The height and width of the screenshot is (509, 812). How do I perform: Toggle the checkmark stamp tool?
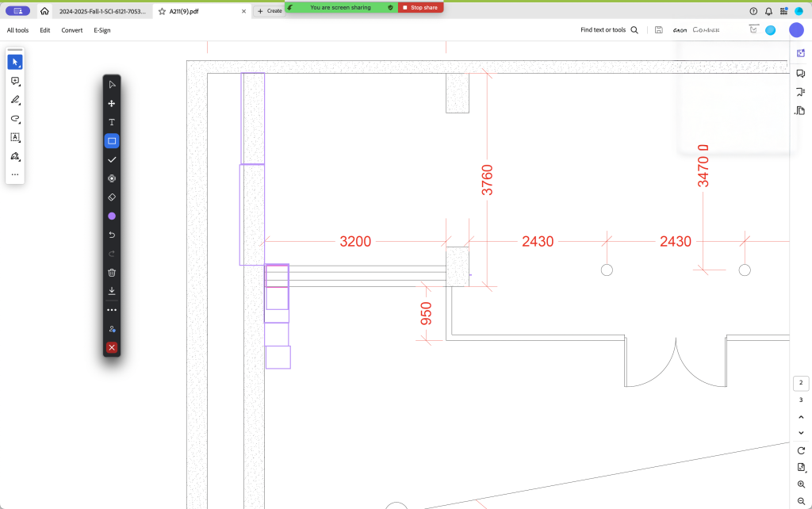112,160
